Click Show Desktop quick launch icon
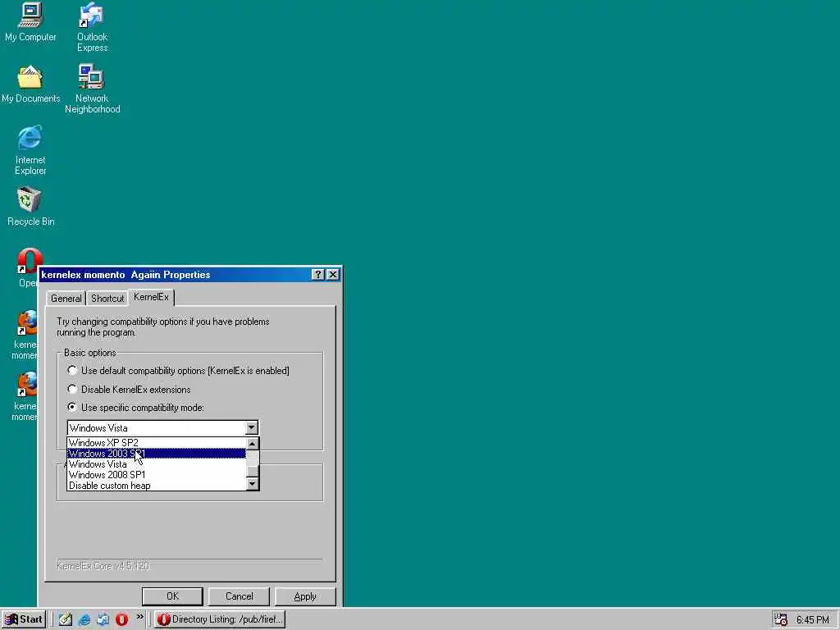 click(66, 619)
